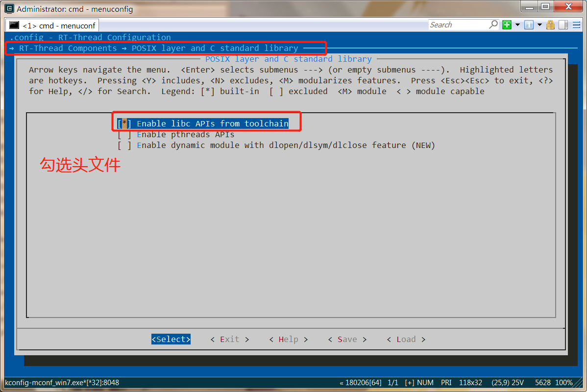Click the padlock lock-console icon
The image size is (587, 392).
click(550, 24)
